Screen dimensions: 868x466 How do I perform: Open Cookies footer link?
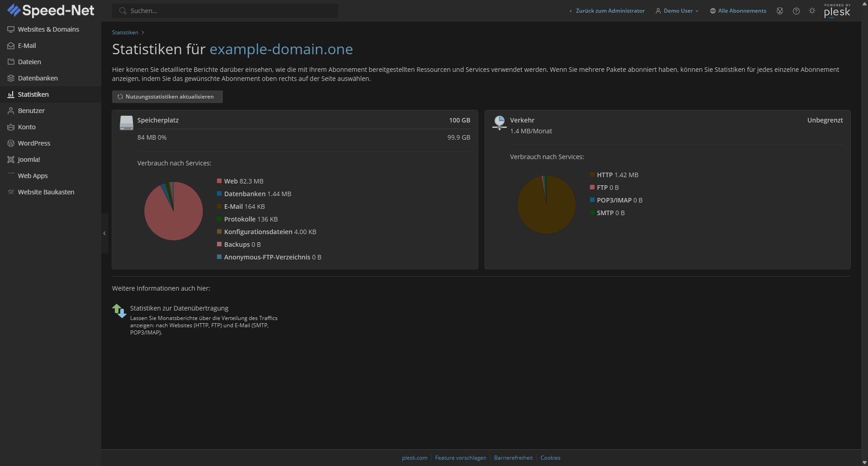click(550, 458)
